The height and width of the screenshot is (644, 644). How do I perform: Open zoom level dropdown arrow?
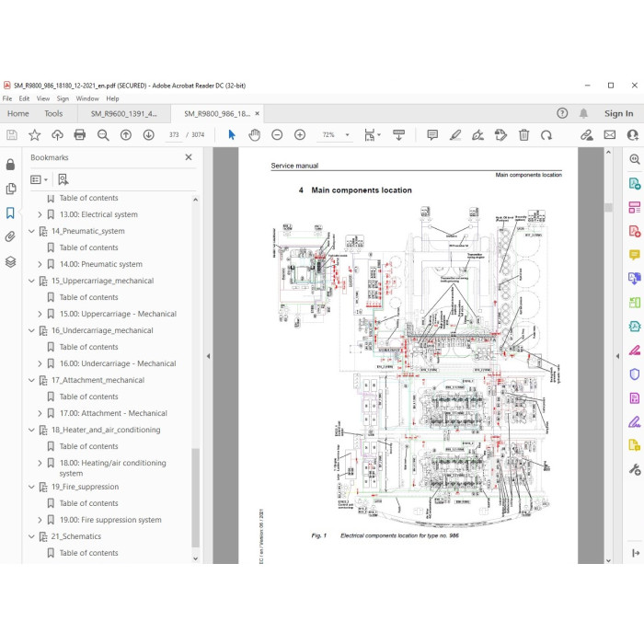[347, 134]
